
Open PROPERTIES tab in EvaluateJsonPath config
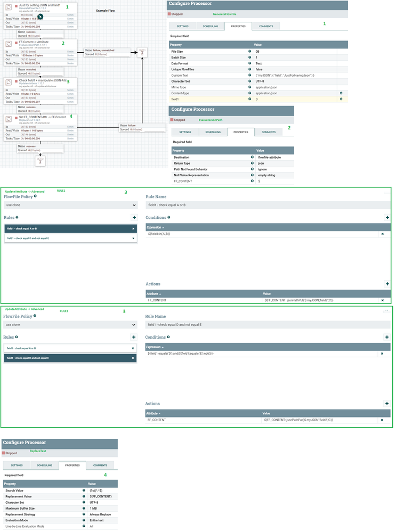pyautogui.click(x=241, y=132)
